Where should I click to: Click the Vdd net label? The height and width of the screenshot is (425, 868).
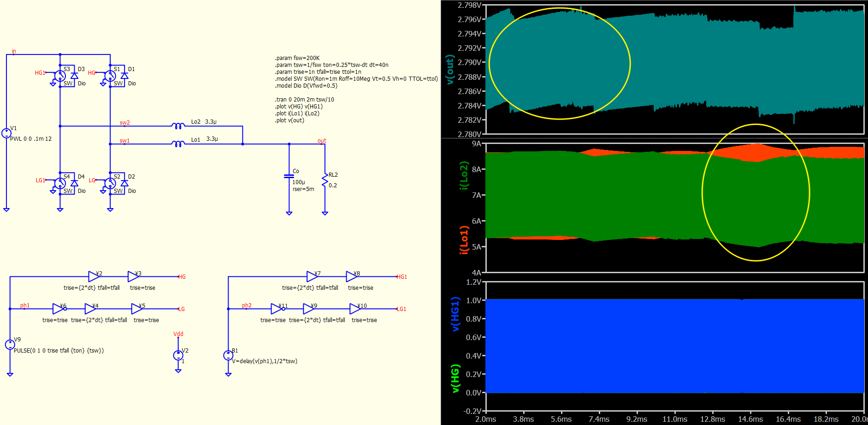[x=178, y=334]
